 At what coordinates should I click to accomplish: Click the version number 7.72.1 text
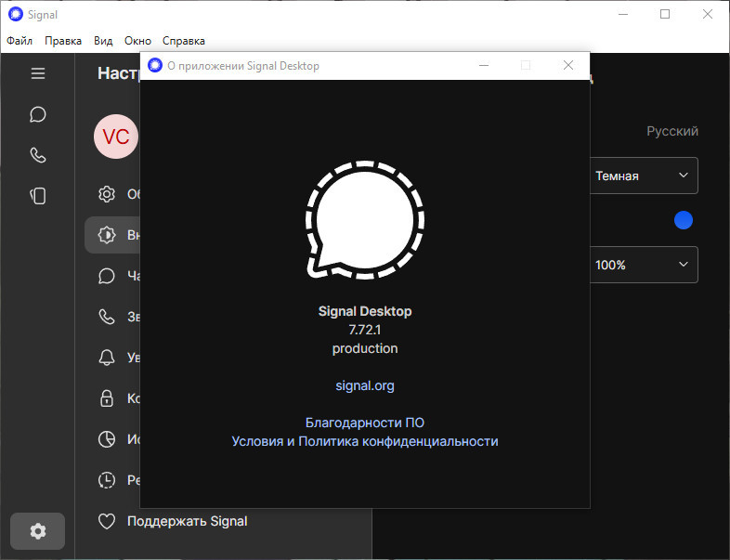[365, 330]
